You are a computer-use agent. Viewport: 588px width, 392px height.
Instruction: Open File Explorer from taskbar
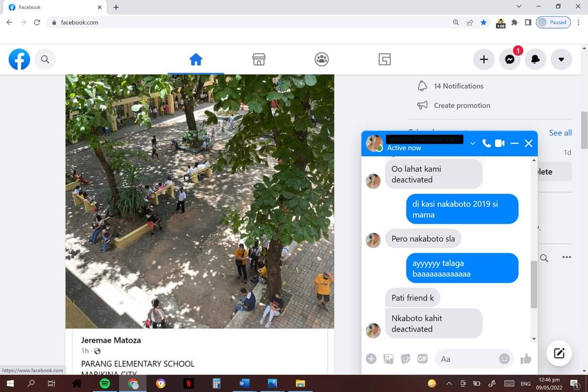click(x=300, y=383)
